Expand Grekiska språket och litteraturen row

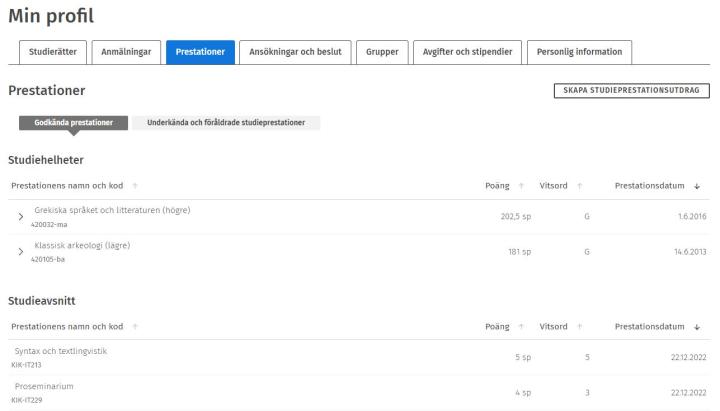pos(21,217)
